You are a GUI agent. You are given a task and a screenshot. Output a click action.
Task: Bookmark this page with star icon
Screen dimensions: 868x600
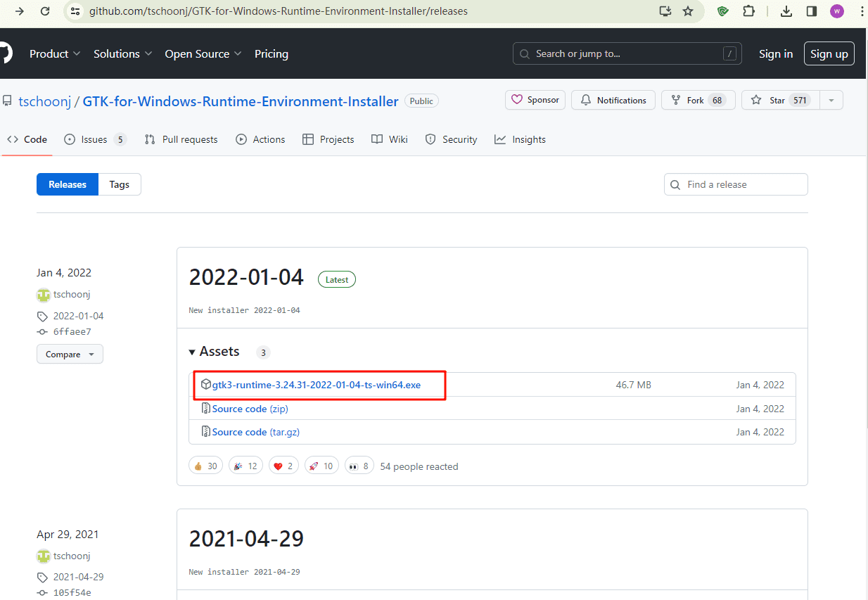pyautogui.click(x=688, y=11)
